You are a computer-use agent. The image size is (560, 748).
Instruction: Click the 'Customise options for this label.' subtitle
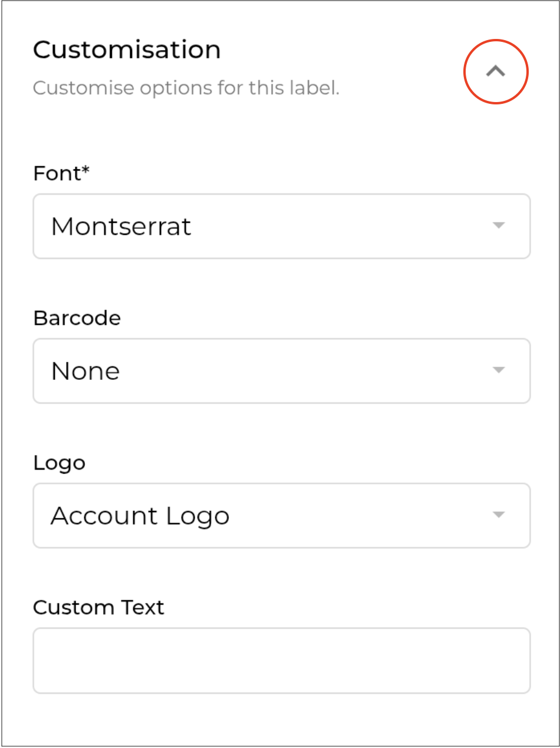186,88
